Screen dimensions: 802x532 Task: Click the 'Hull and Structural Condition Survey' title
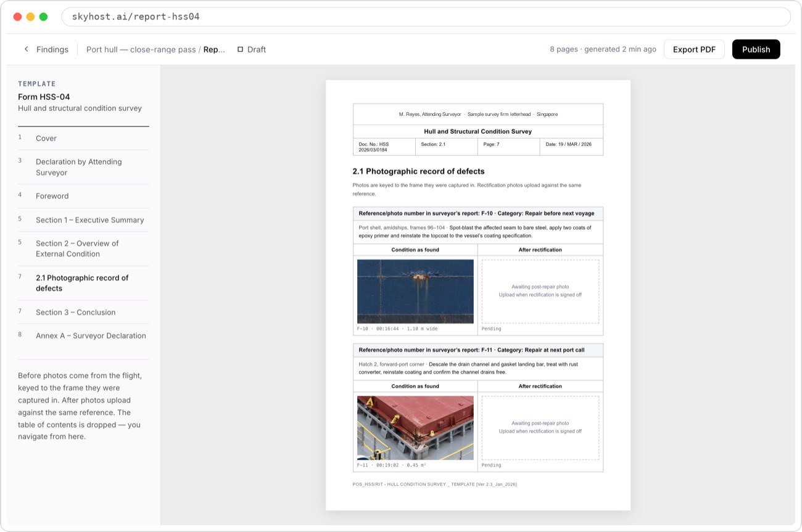coord(478,131)
